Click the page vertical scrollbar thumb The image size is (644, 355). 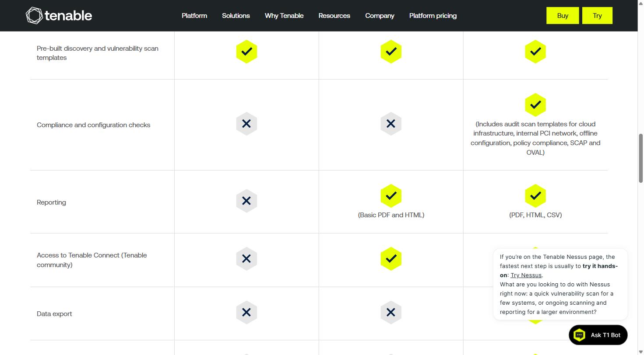point(641,159)
